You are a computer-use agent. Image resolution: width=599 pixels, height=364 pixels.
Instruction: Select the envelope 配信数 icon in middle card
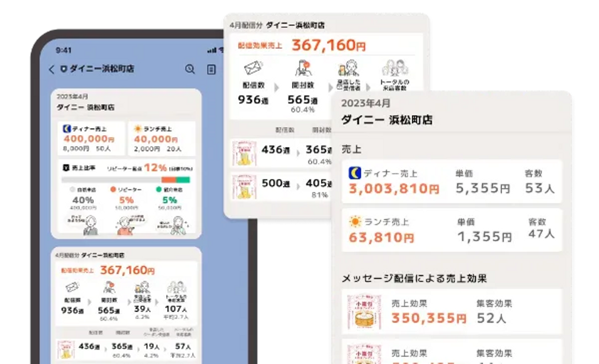(x=253, y=68)
